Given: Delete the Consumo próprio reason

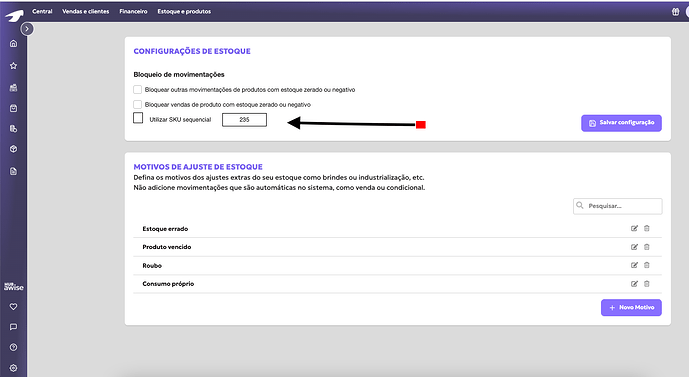Looking at the screenshot, I should (647, 284).
